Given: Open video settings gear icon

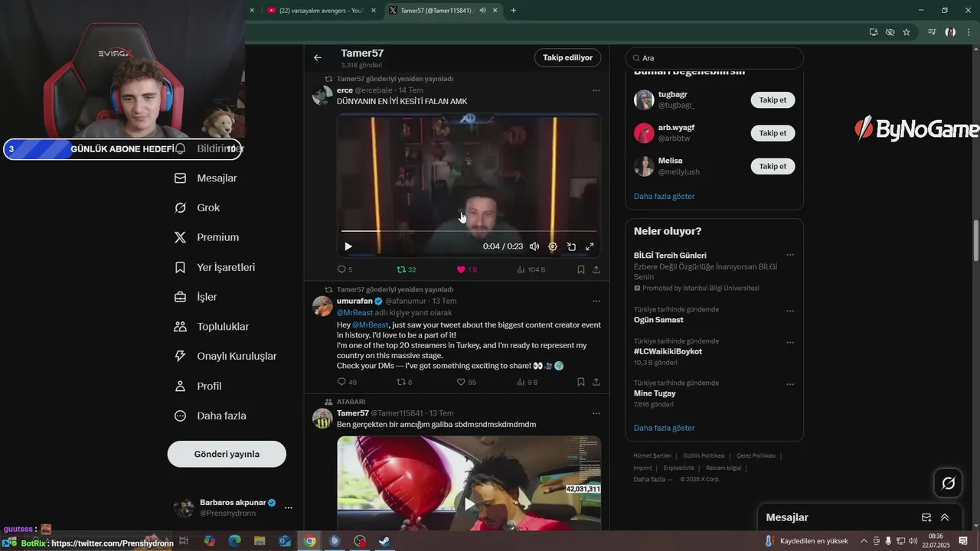Looking at the screenshot, I should (x=553, y=246).
